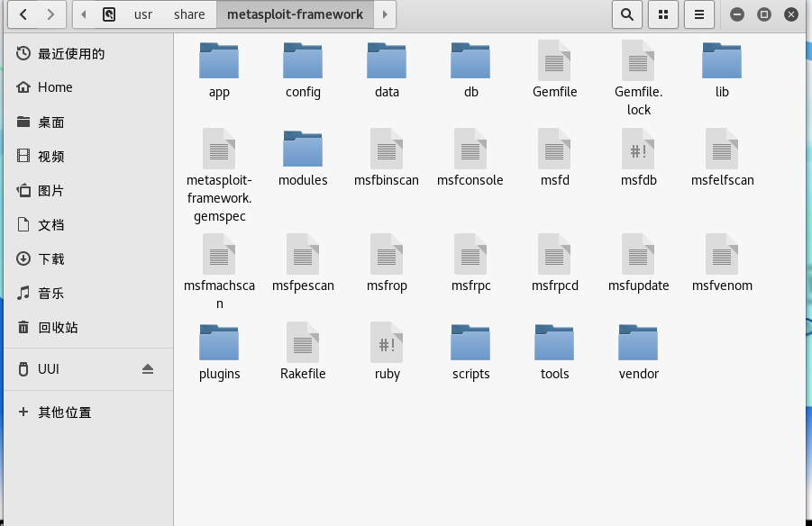Open 视频 videos folder in sidebar
This screenshot has height=526, width=812.
coord(88,157)
